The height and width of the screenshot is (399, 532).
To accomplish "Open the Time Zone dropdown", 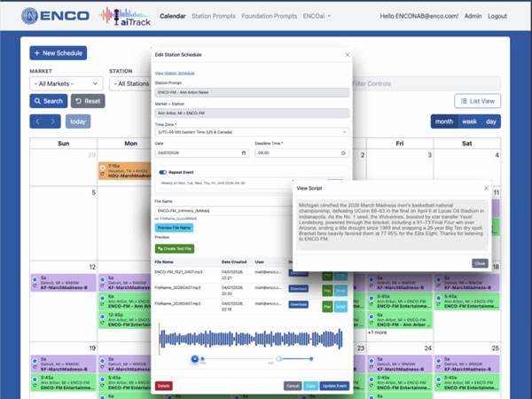I will (x=252, y=131).
